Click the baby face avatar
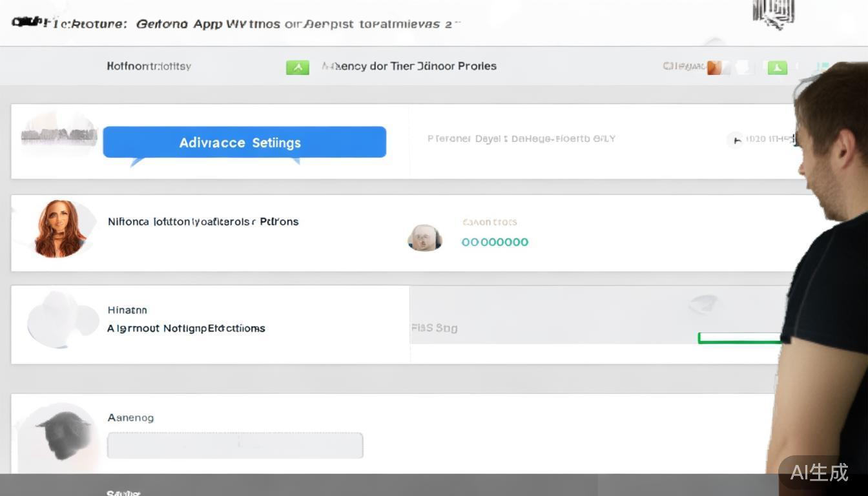This screenshot has width=868, height=496. click(x=424, y=238)
